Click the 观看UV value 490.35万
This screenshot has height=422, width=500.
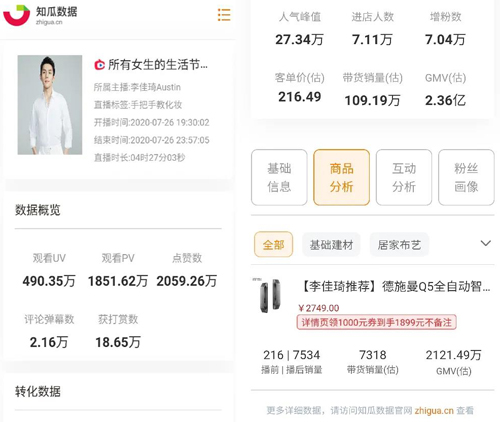[x=49, y=281]
